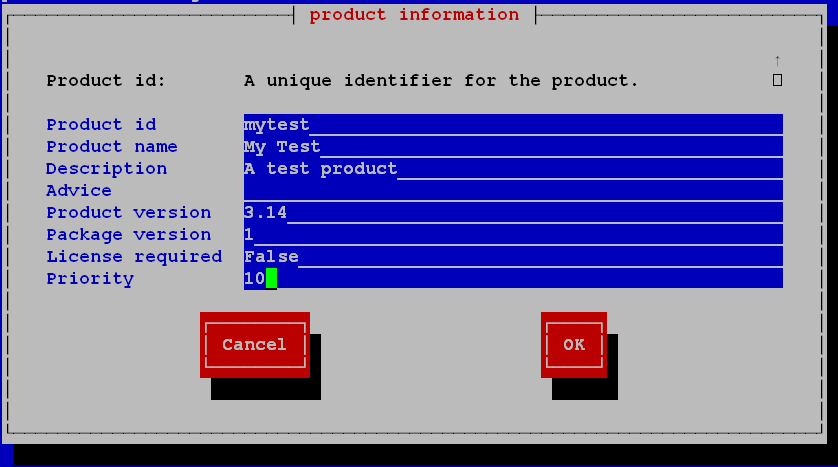Click the Advice label
Viewport: 838px width, 467px height.
coord(79,190)
